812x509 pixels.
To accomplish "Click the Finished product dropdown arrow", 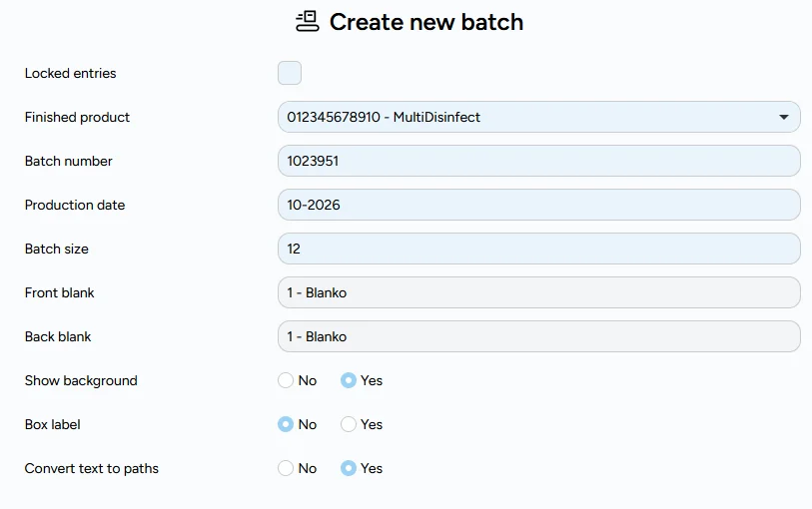I will 783,118.
